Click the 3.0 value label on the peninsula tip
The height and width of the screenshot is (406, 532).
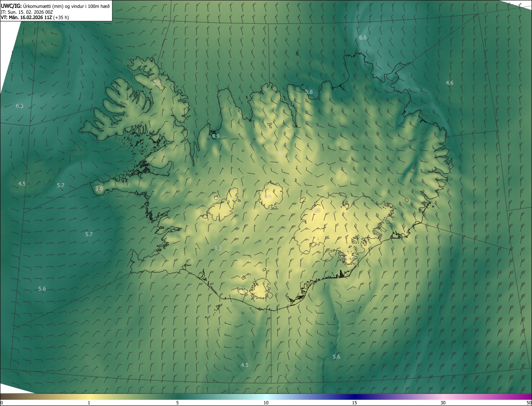pyautogui.click(x=99, y=189)
